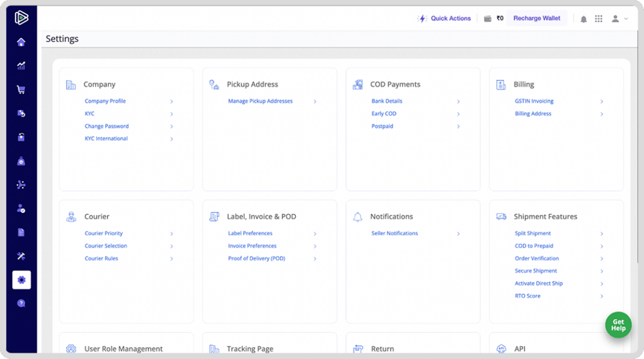The height and width of the screenshot is (359, 644).
Task: Open the orders cart sidebar icon
Action: 21,89
